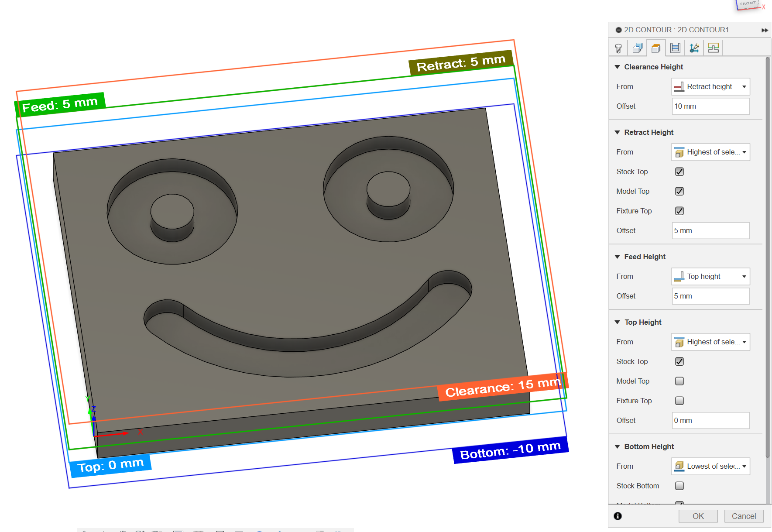Click the Cancel button
The width and height of the screenshot is (772, 532).
coord(744,516)
